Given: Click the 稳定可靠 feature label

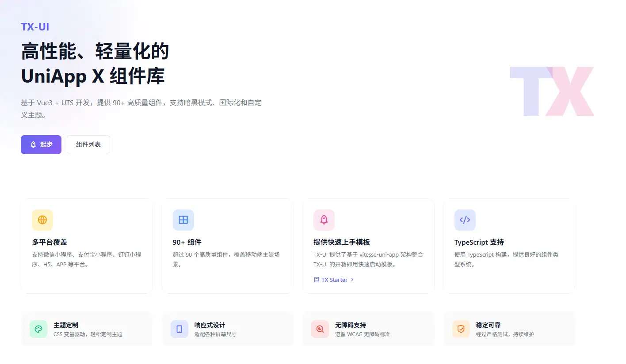Looking at the screenshot, I should pos(489,325).
